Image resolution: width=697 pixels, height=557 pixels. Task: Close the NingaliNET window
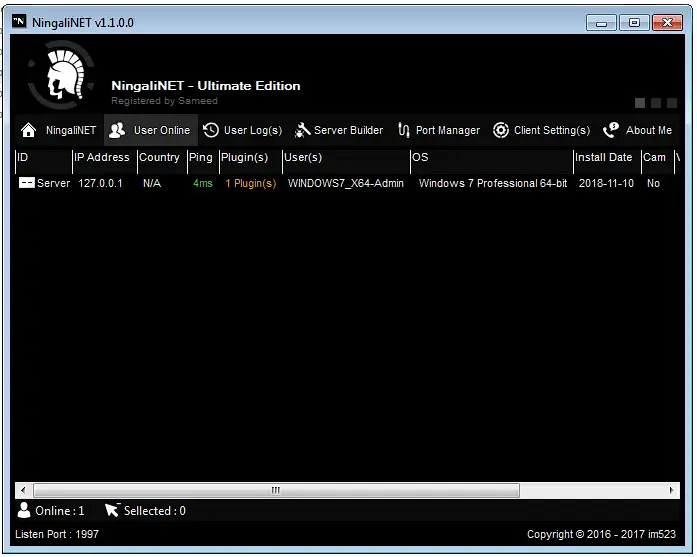point(667,22)
